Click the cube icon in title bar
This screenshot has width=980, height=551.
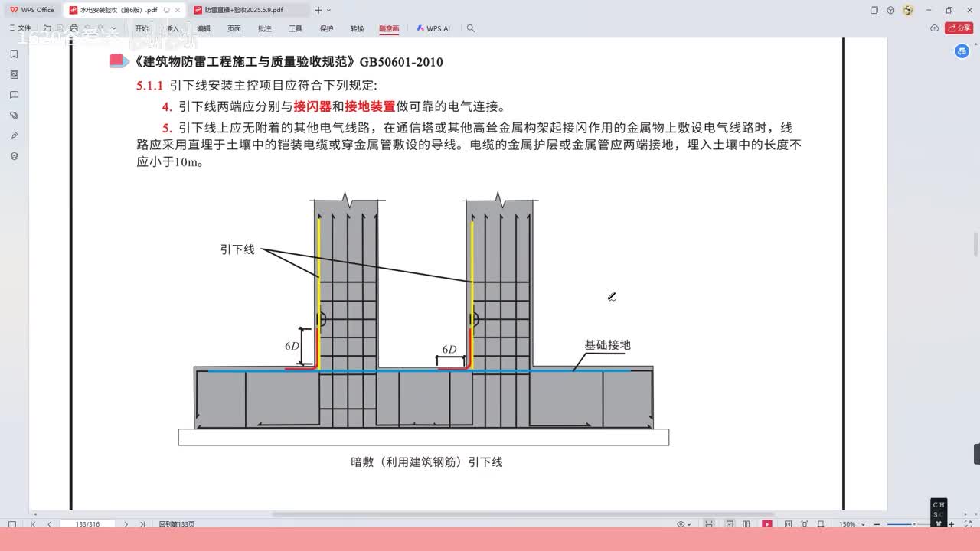(890, 10)
